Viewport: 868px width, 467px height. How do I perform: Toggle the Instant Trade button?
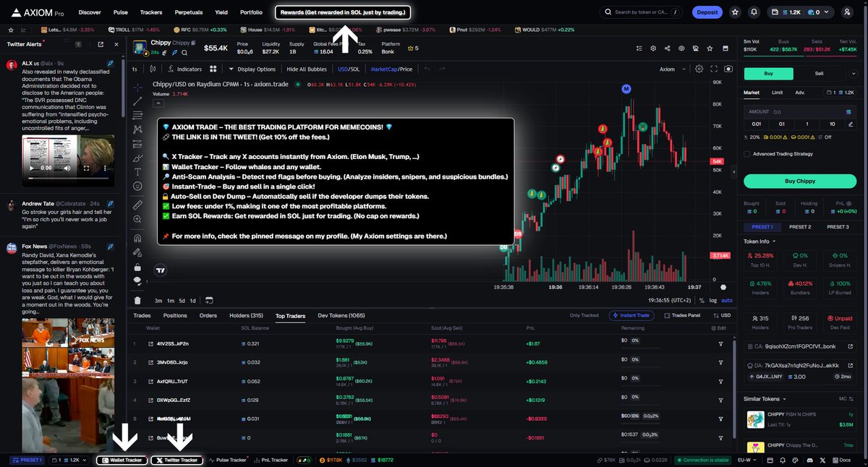click(632, 316)
